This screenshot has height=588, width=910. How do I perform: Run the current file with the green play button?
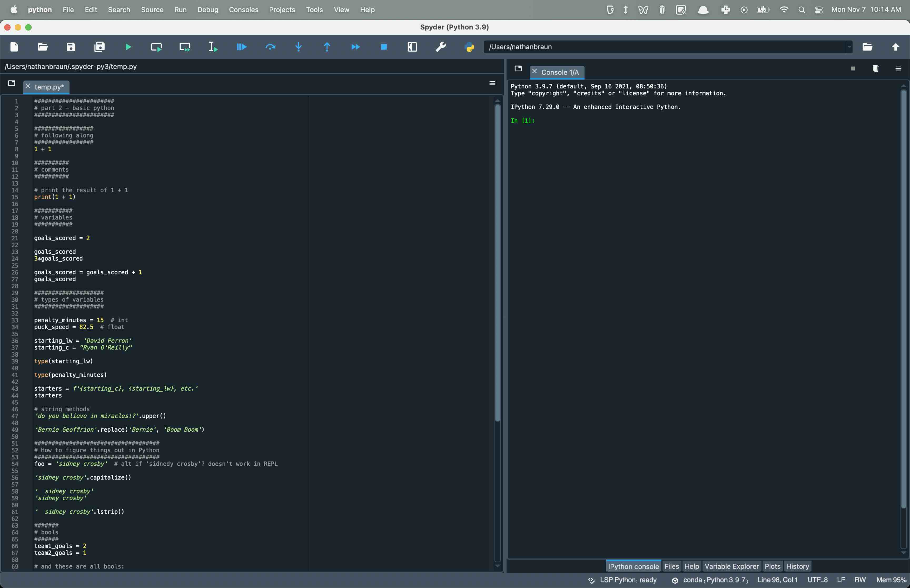pyautogui.click(x=128, y=47)
